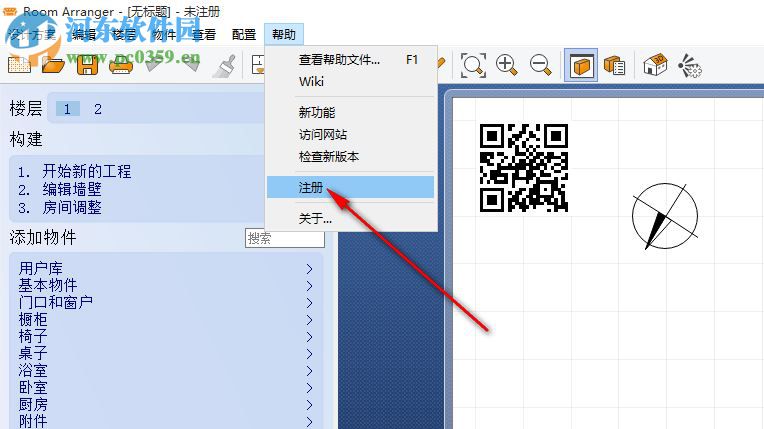Open the 用户库 category
Screen dimensions: 764x429
coord(41,269)
